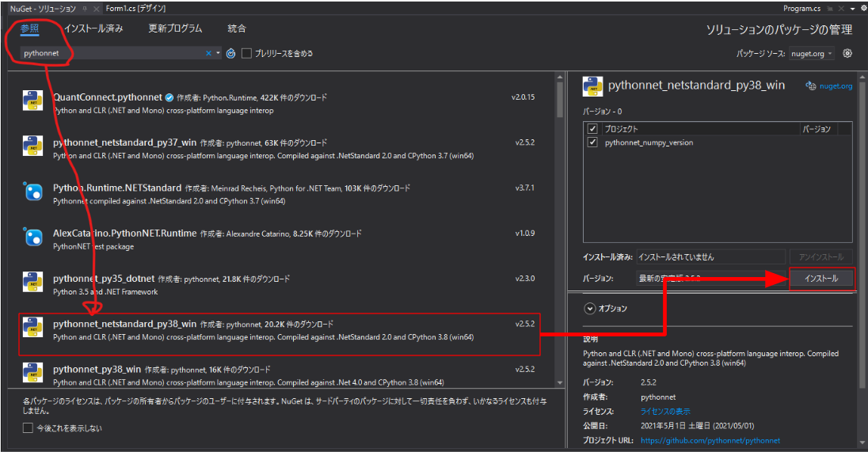Viewport: 868px width, 452px height.
Task: Enable the プレリリースを含める checkbox
Action: 247,54
